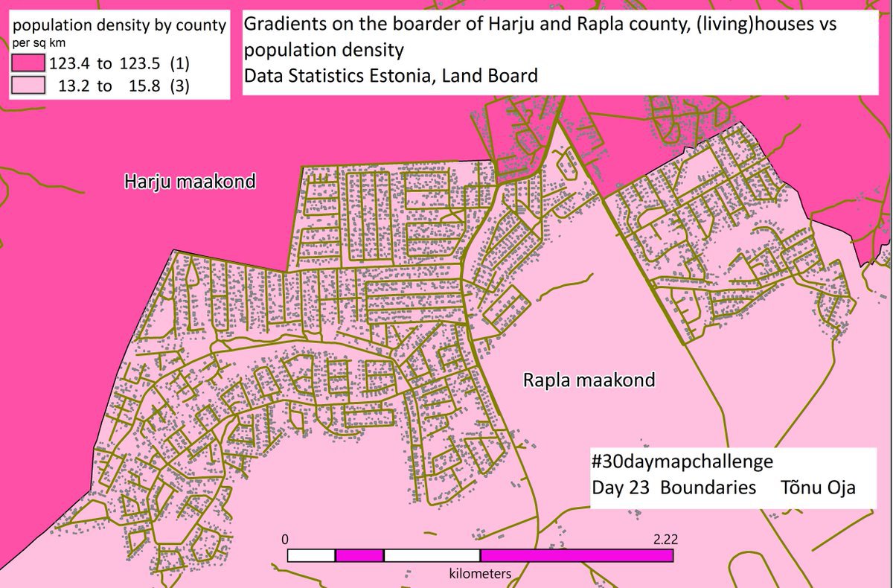Click the leftmost white scale bar segment

311,555
